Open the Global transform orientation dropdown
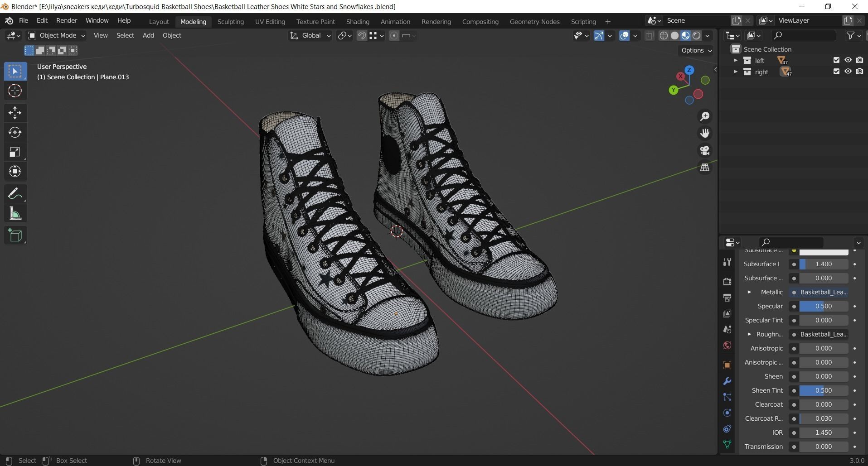The height and width of the screenshot is (466, 868). [310, 35]
